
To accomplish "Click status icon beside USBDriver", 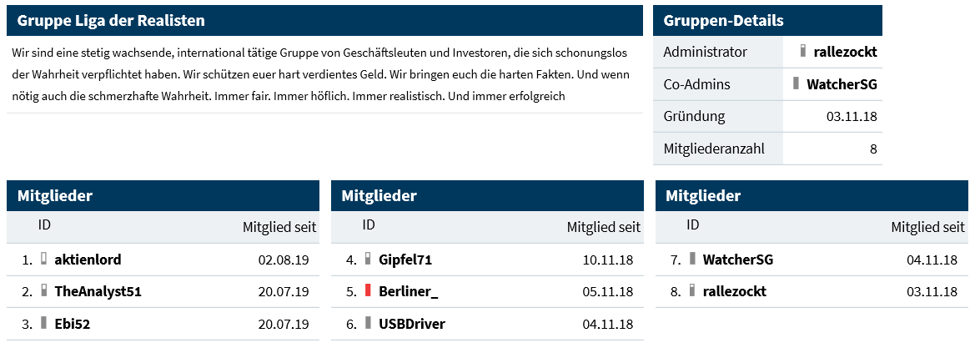I will point(368,323).
